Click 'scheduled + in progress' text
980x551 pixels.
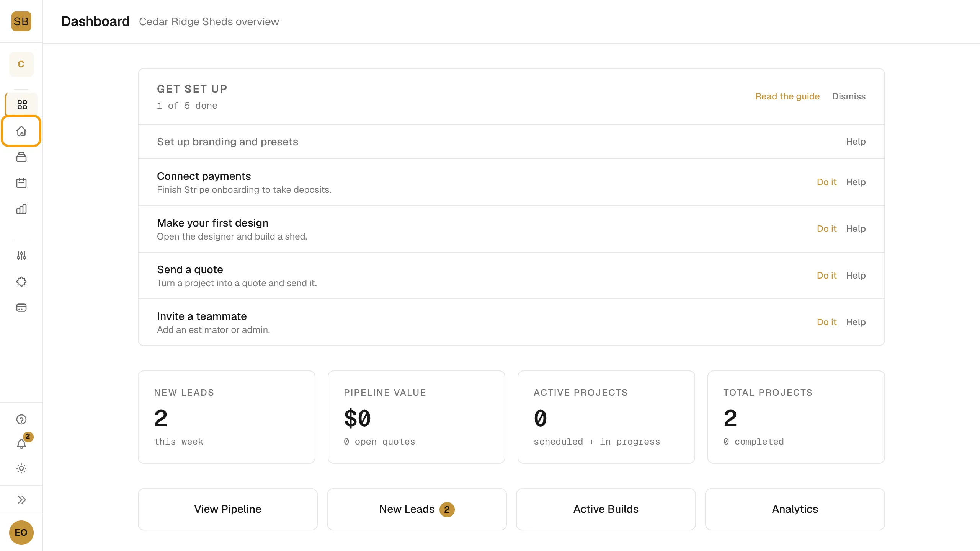pos(597,442)
